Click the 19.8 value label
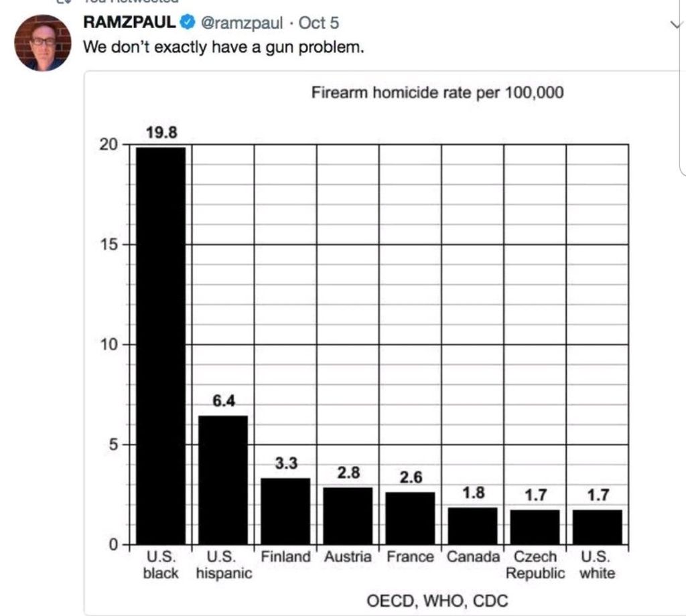This screenshot has height=616, width=686. point(161,133)
